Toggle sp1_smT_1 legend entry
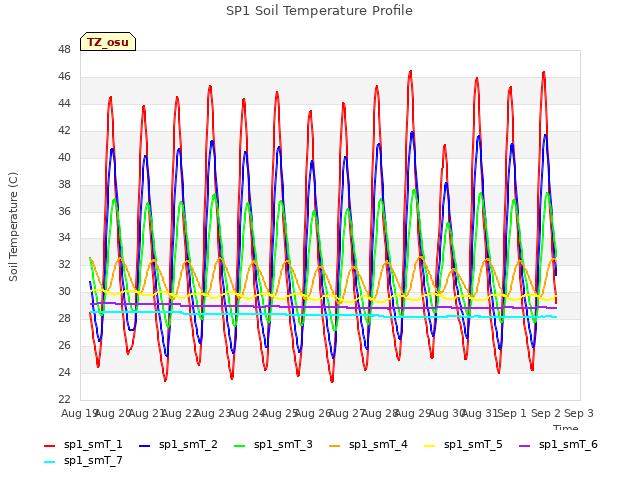The height and width of the screenshot is (480, 640). click(83, 444)
